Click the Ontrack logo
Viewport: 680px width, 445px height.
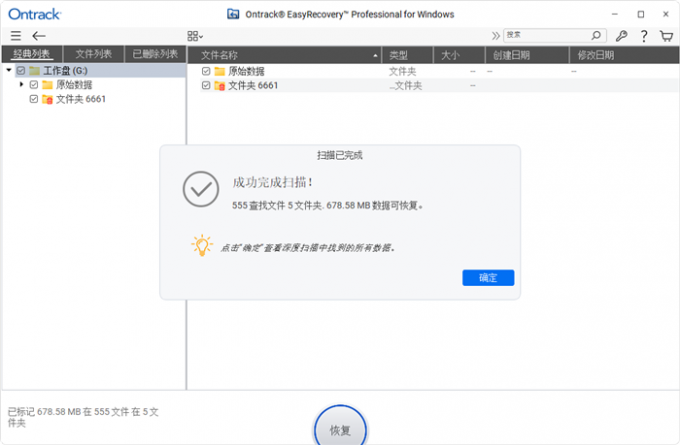(x=35, y=14)
